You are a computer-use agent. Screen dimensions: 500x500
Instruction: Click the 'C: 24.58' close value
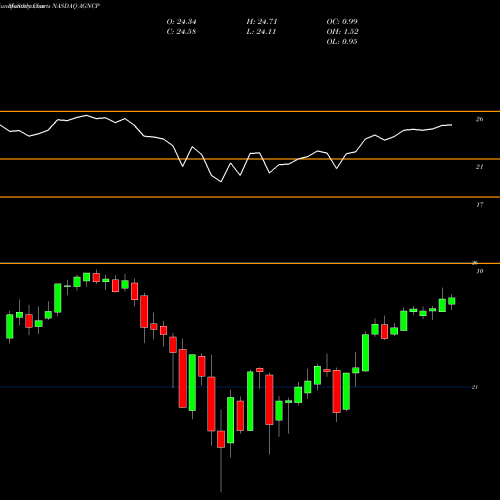pos(181,32)
